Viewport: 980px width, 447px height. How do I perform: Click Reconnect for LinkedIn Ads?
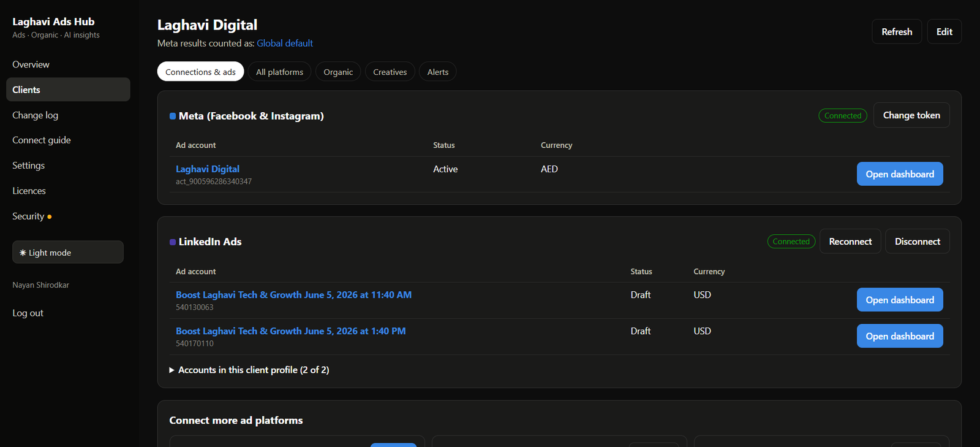tap(850, 242)
